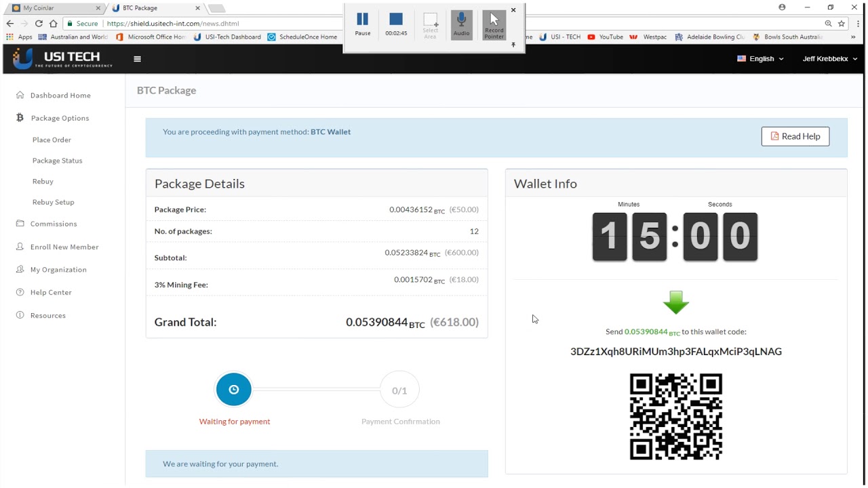Click the Grand Total 0.05390844 BTC amount
The height and width of the screenshot is (488, 868).
click(x=385, y=323)
